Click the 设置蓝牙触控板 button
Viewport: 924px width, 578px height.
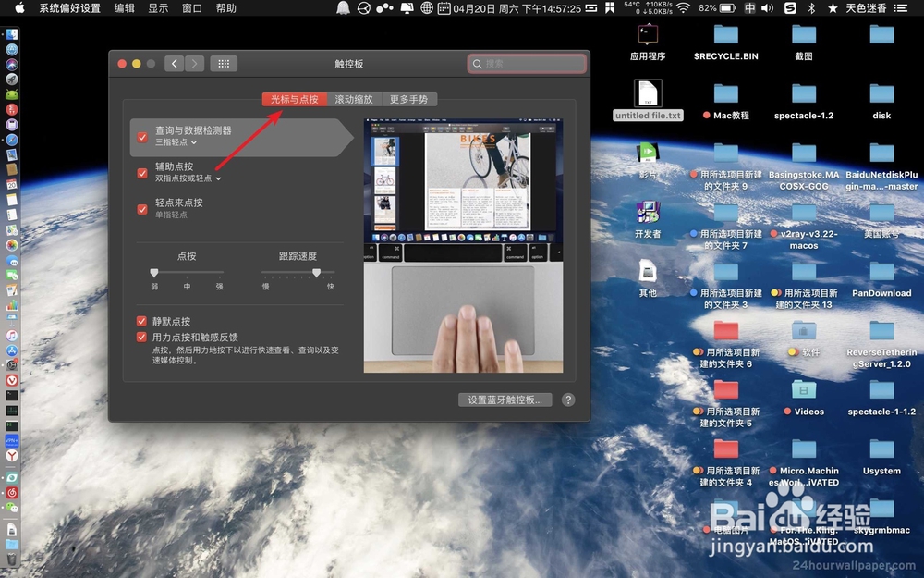(505, 400)
